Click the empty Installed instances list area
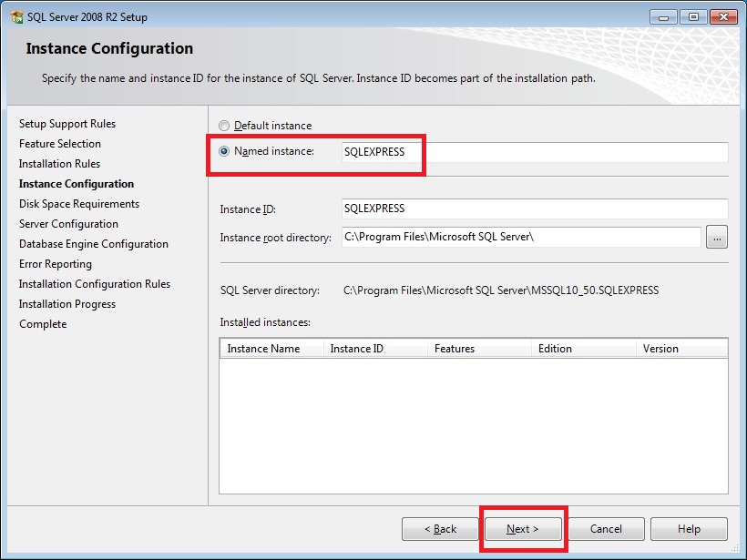The height and width of the screenshot is (560, 747). click(x=473, y=425)
